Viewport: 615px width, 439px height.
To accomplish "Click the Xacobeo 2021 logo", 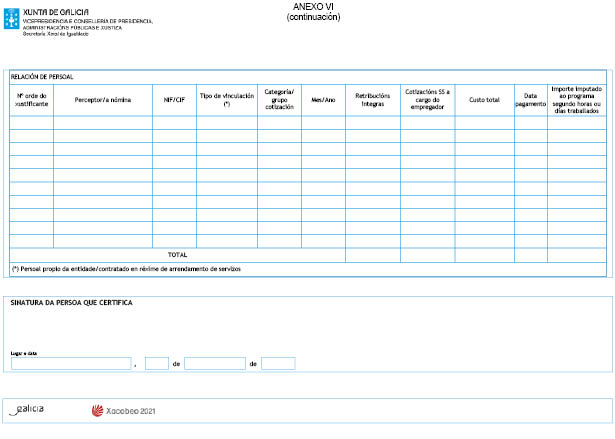I will [x=124, y=410].
